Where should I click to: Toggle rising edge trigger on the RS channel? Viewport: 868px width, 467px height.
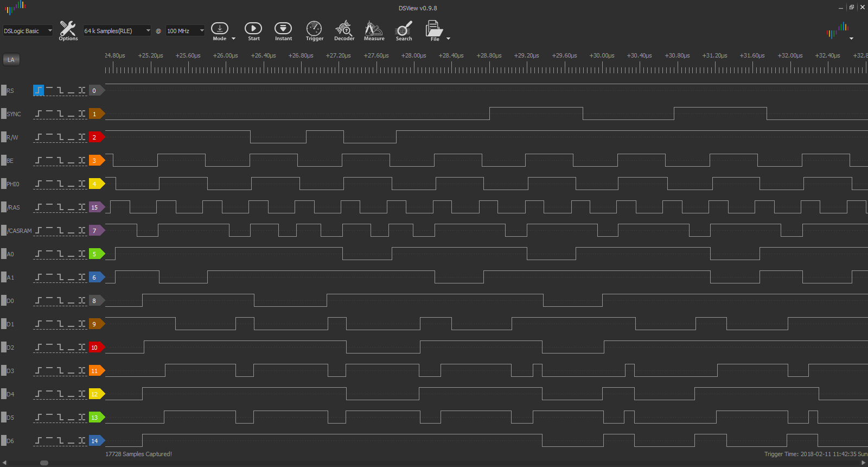coord(39,91)
